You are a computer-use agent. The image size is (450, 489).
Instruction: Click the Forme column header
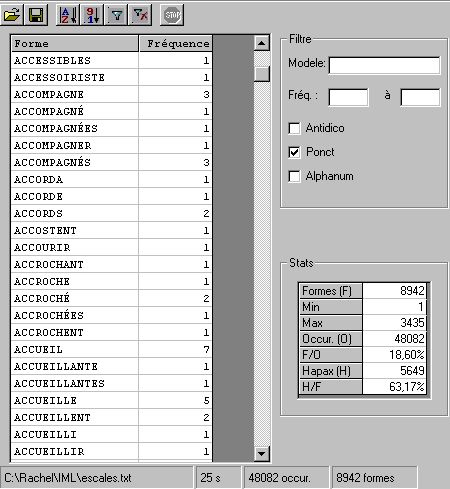(75, 44)
